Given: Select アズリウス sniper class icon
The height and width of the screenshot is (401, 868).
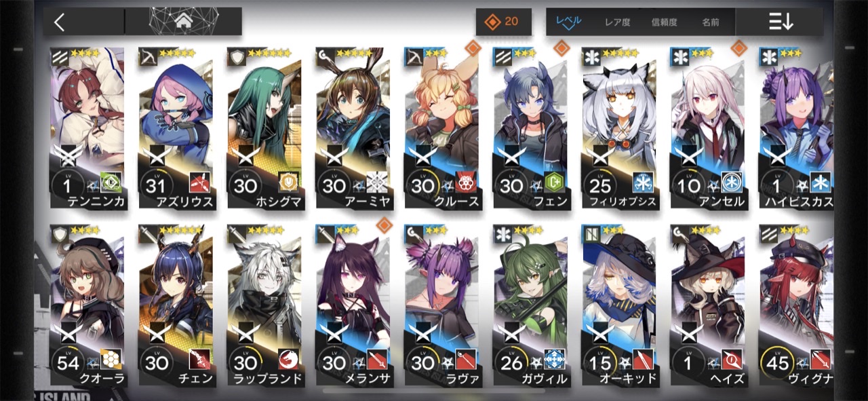Looking at the screenshot, I should tap(148, 56).
